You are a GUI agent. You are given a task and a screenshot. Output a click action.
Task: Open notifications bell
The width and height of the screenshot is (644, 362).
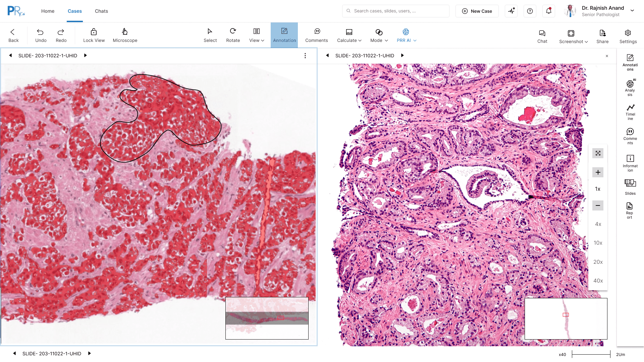click(549, 11)
